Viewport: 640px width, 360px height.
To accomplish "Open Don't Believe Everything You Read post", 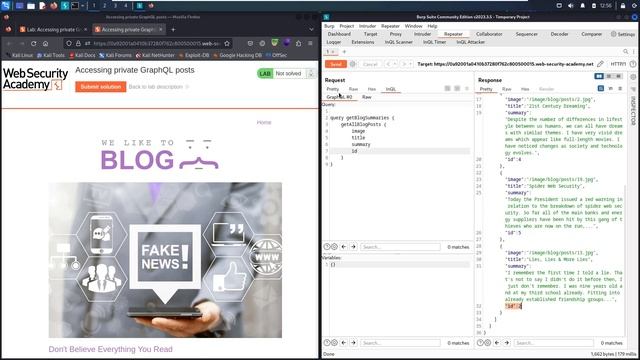I will 111,349.
